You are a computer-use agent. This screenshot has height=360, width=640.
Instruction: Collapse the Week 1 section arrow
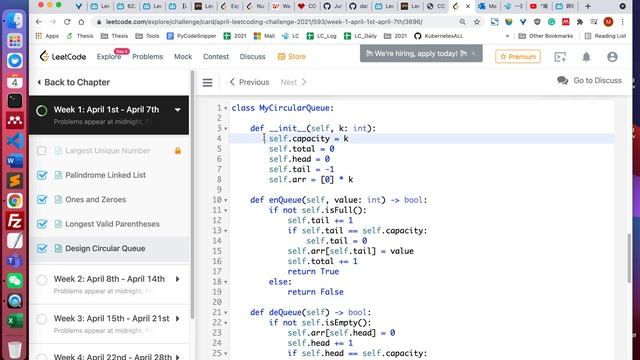[x=178, y=110]
